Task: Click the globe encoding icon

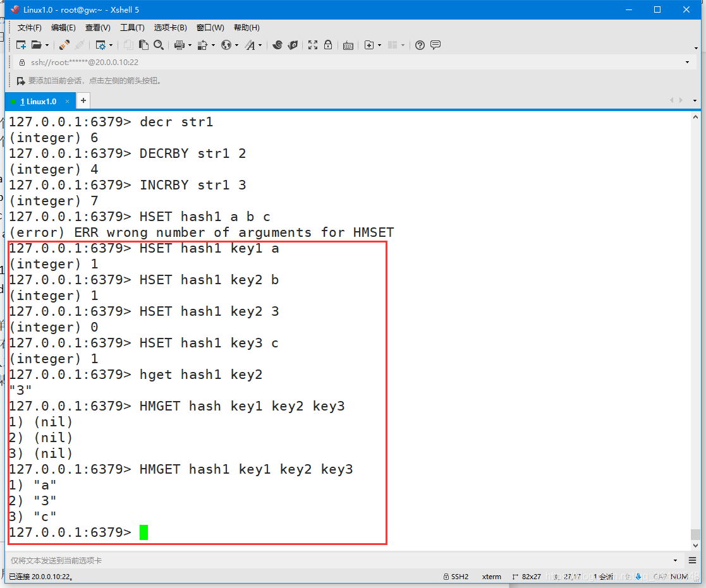Action: click(x=226, y=45)
